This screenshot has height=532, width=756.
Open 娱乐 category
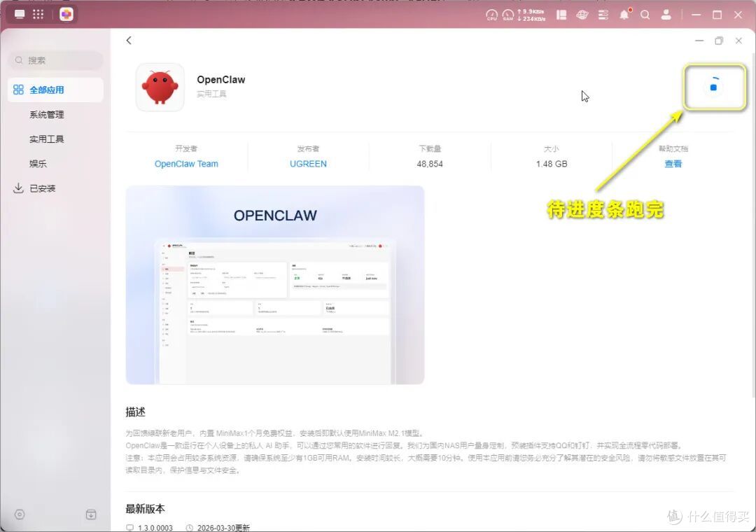point(38,164)
